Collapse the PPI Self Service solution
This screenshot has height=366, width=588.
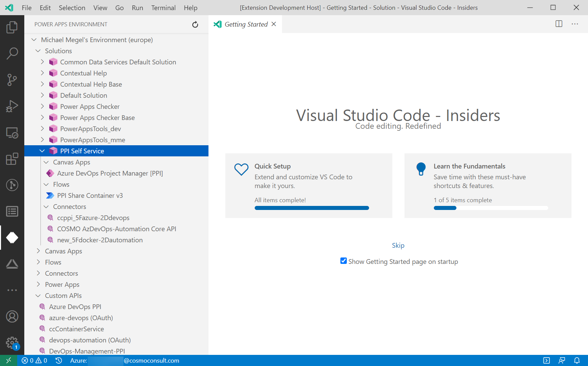pos(42,151)
